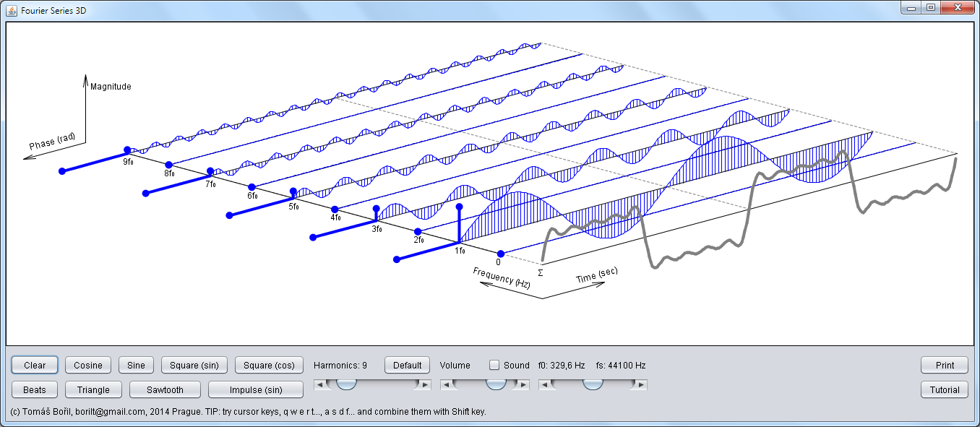Select the 1f0 harmonic magnitude point
980x427 pixels.
[459, 207]
